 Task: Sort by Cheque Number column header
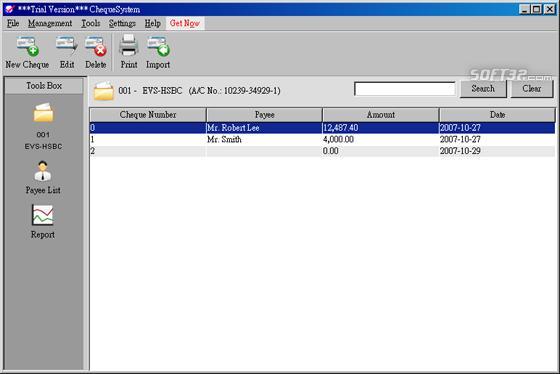point(148,115)
